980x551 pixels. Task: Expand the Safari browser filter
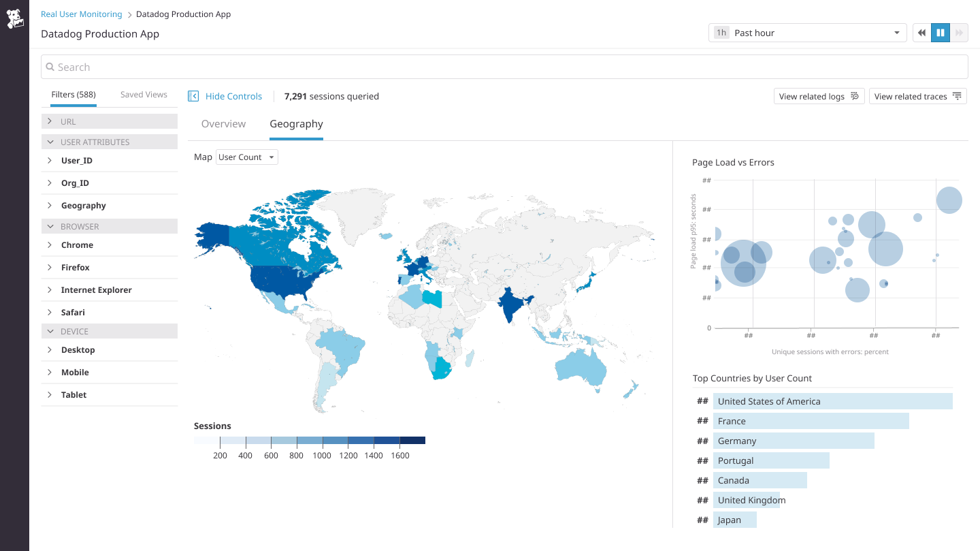pos(49,312)
